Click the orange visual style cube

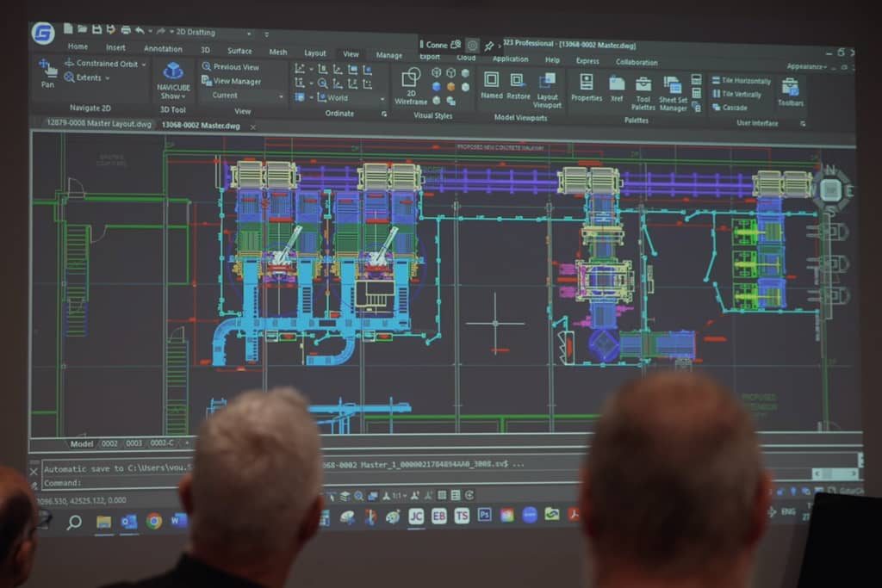(x=450, y=87)
